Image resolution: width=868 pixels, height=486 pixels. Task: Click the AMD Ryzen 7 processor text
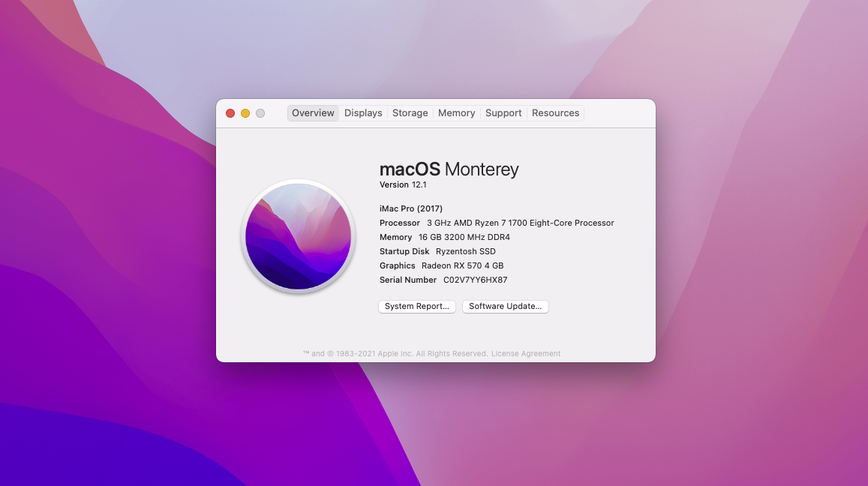pyautogui.click(x=520, y=223)
